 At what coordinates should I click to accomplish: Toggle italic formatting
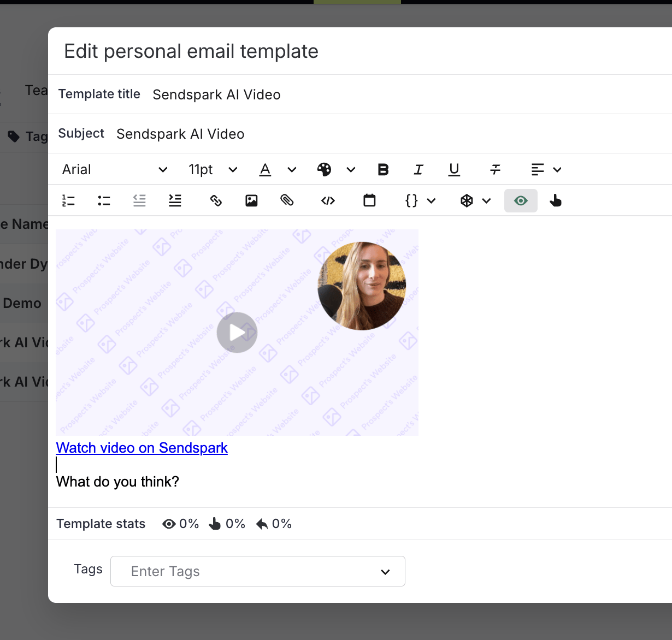pos(418,170)
